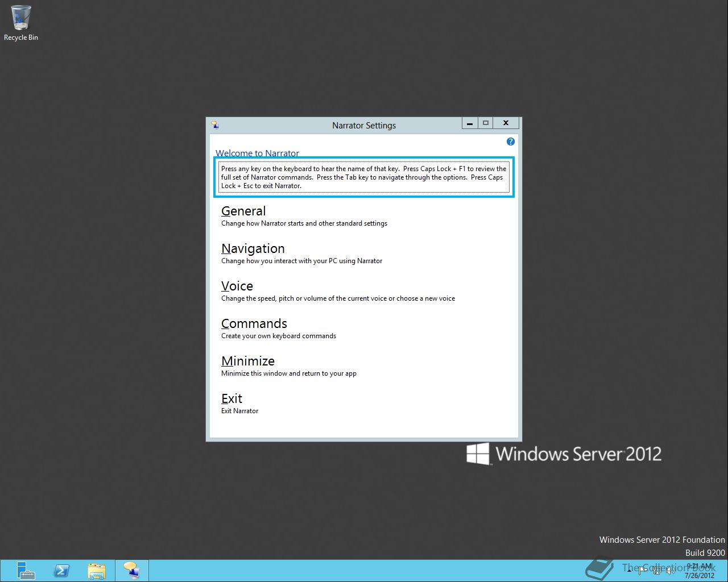This screenshot has width=728, height=582.
Task: Open Action Center flag icon
Action: (x=643, y=571)
